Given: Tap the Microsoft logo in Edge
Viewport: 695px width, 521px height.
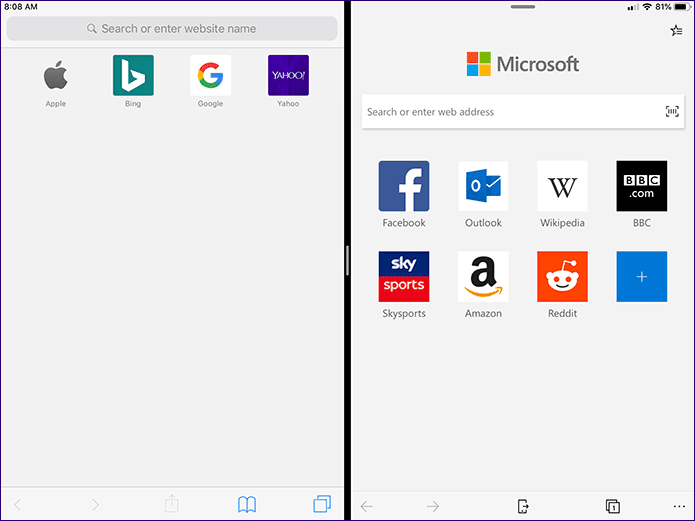Looking at the screenshot, I should pyautogui.click(x=523, y=64).
